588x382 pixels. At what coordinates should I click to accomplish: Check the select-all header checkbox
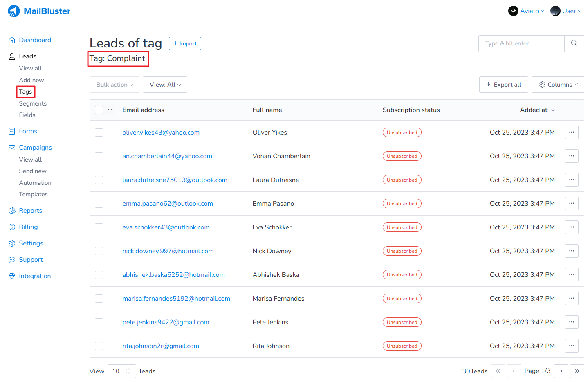click(99, 110)
